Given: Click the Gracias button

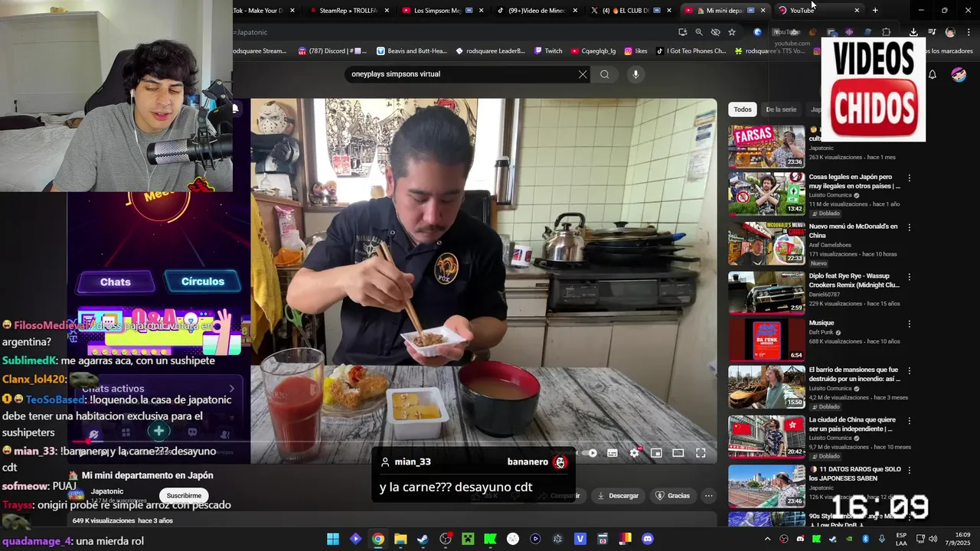Looking at the screenshot, I should pyautogui.click(x=671, y=496).
